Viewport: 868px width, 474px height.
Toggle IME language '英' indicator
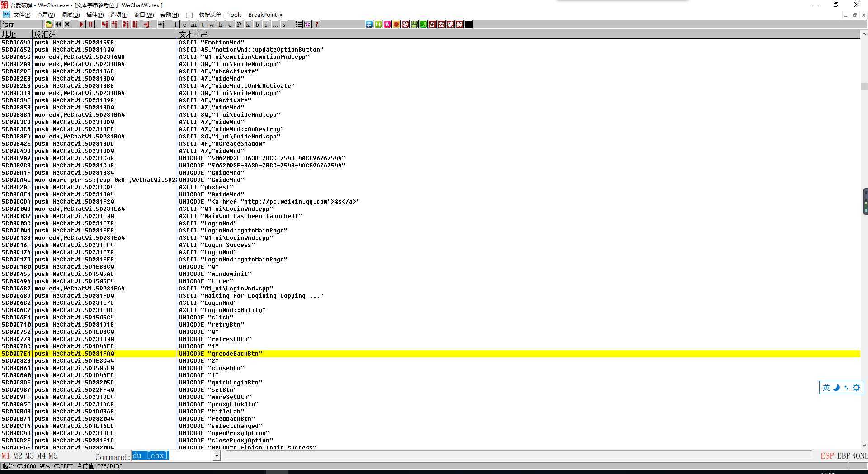826,388
